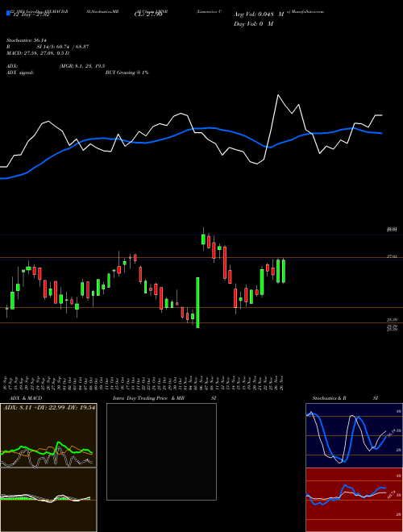The width and height of the screenshot is (403, 532).
Task: Click the 'Avg Vol: 0.048 M' label
Action: tap(259, 15)
